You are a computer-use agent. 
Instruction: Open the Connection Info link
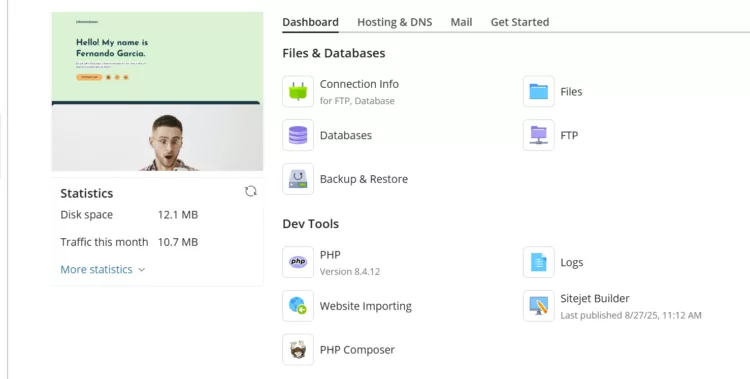359,84
